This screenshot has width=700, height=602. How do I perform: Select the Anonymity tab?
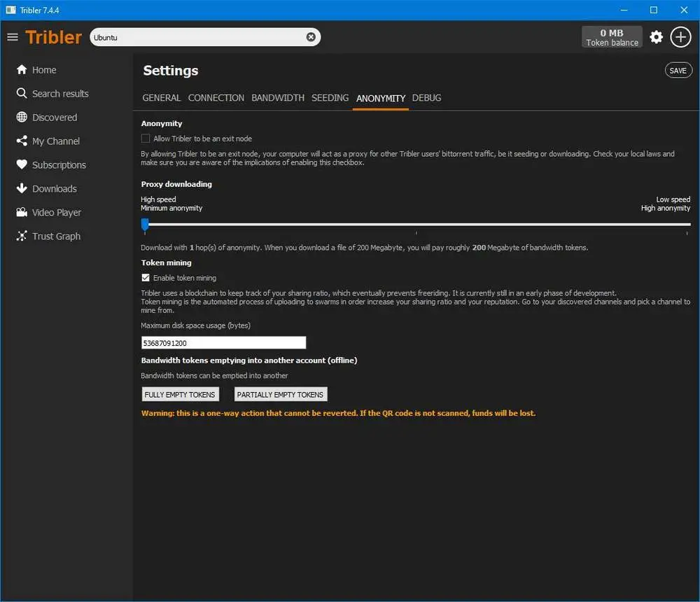pyautogui.click(x=380, y=98)
